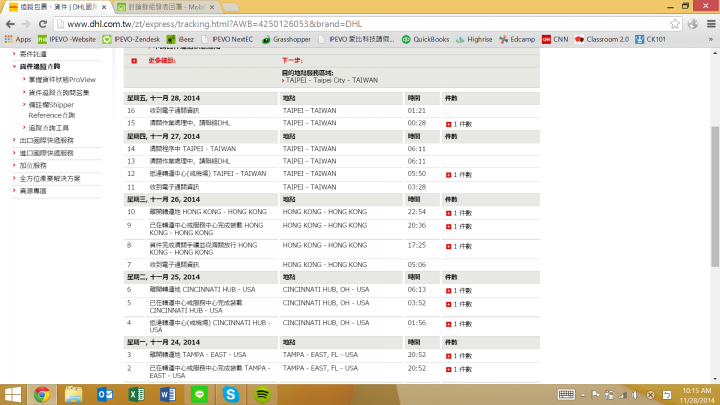Open the Grasshopper bookmark
Viewport: 720px width, 405px height.
[x=287, y=39]
